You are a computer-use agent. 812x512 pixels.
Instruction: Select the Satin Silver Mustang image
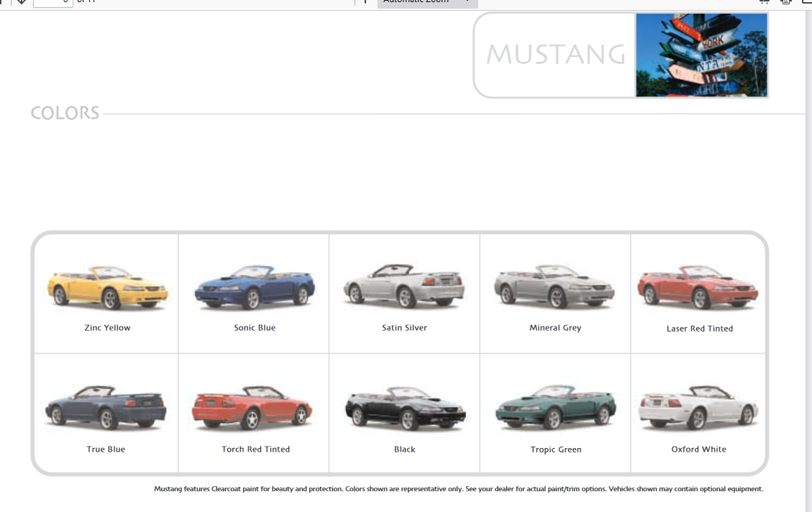pos(404,286)
